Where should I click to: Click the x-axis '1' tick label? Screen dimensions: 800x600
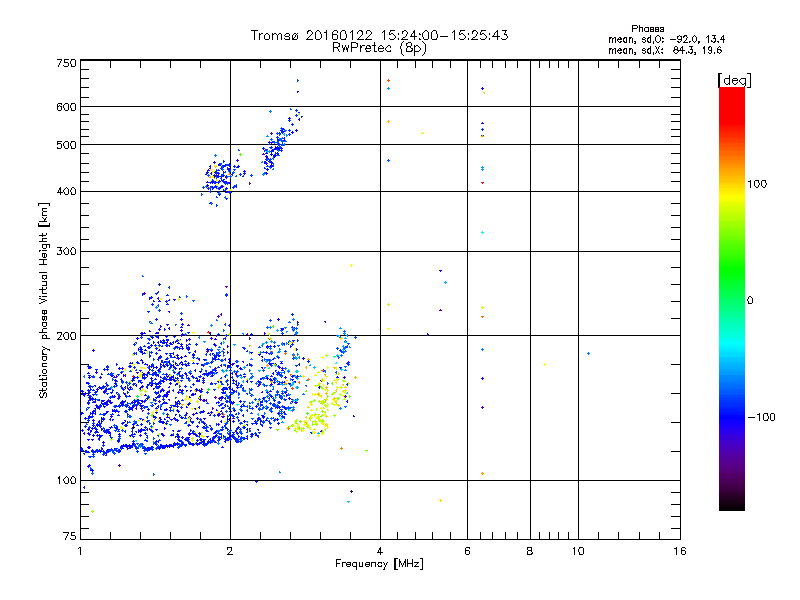[x=80, y=551]
